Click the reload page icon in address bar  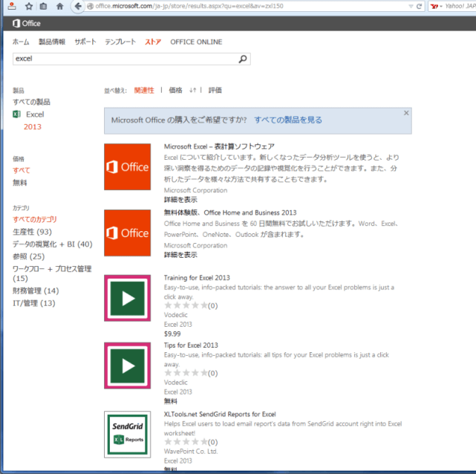tap(420, 6)
